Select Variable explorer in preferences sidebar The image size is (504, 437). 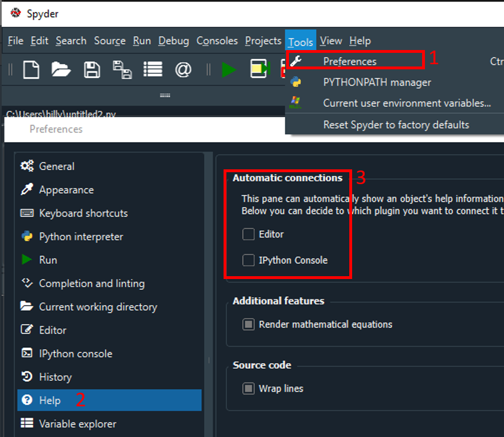pos(77,423)
